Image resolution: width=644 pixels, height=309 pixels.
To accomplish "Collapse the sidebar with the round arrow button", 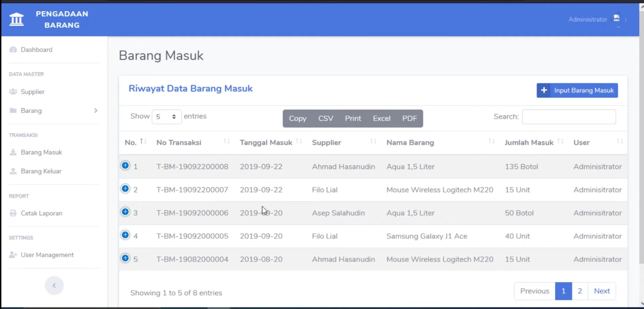I will (54, 285).
